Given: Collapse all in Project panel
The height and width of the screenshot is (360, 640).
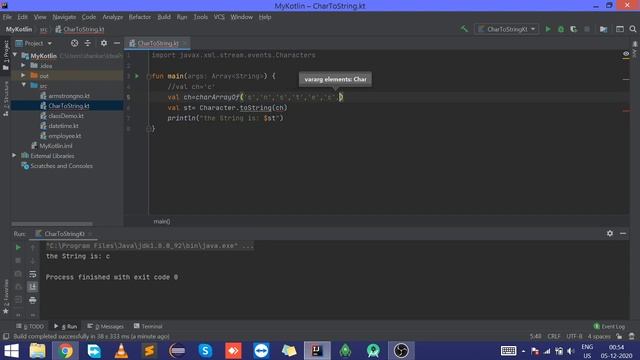Looking at the screenshot, I should click(88, 43).
